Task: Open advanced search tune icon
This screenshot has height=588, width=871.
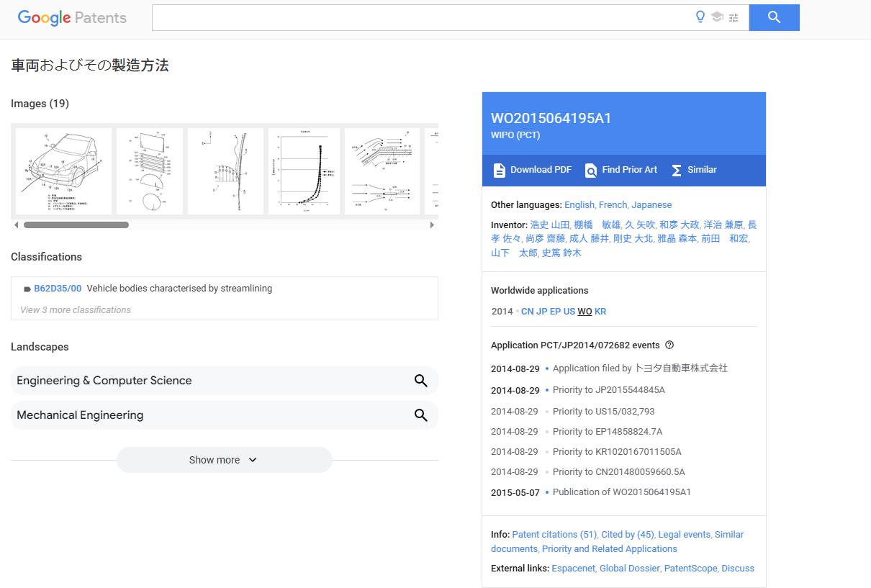Action: tap(734, 17)
